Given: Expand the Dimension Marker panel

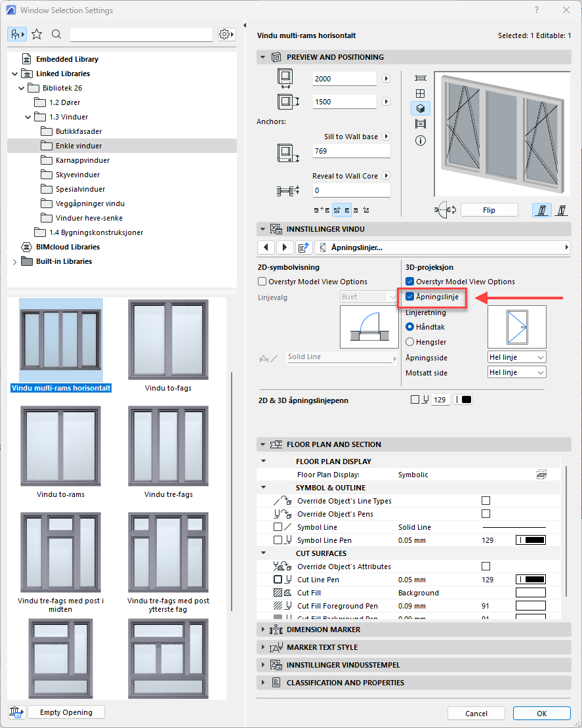Looking at the screenshot, I should (x=263, y=630).
